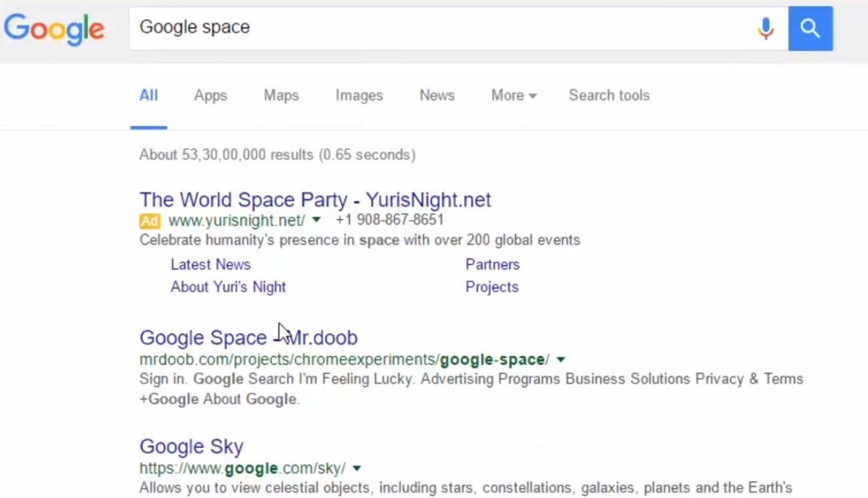Click the Google Space Mr.doob result
868x498 pixels.
coord(248,338)
